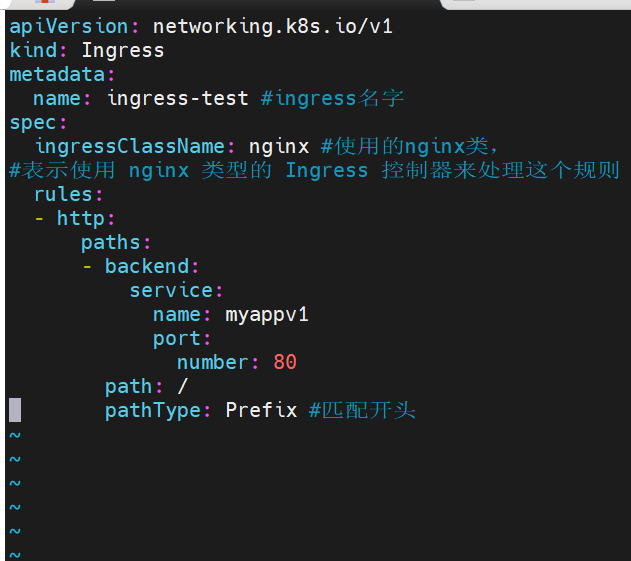
Task: Click the 'myappv1' service name value
Action: tap(267, 315)
